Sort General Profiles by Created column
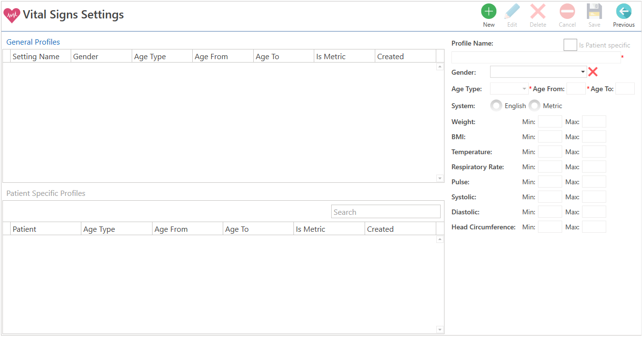This screenshot has width=644, height=337. pyautogui.click(x=405, y=56)
